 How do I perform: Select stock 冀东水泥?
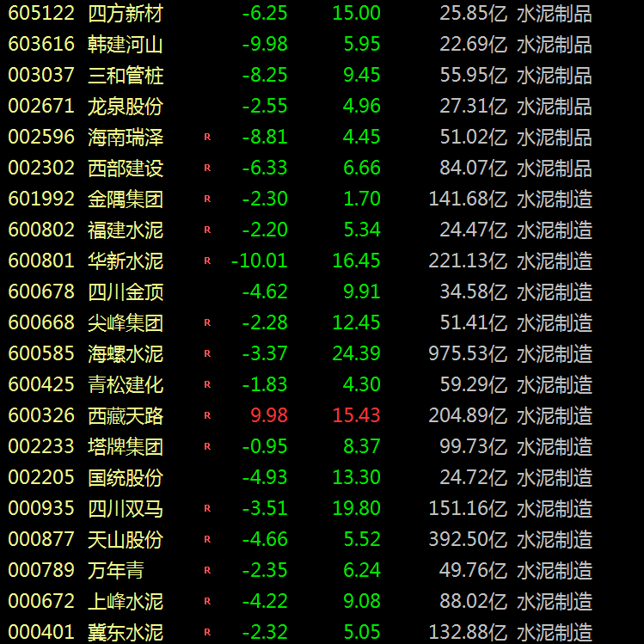(126, 632)
